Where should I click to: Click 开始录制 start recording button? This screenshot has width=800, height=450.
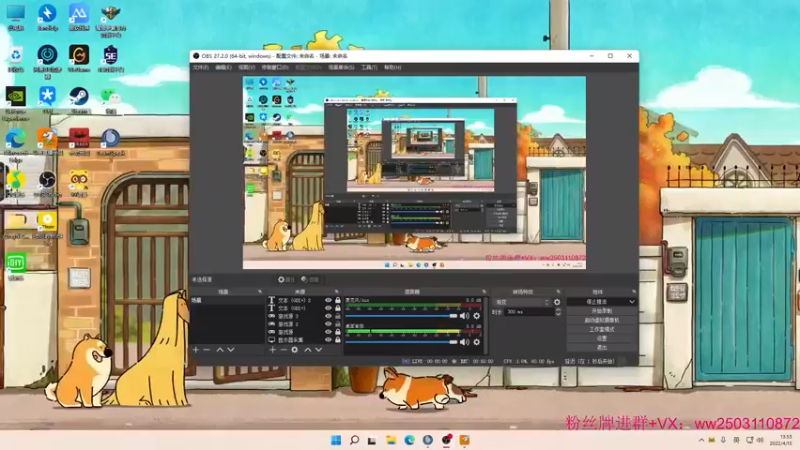pyautogui.click(x=602, y=311)
